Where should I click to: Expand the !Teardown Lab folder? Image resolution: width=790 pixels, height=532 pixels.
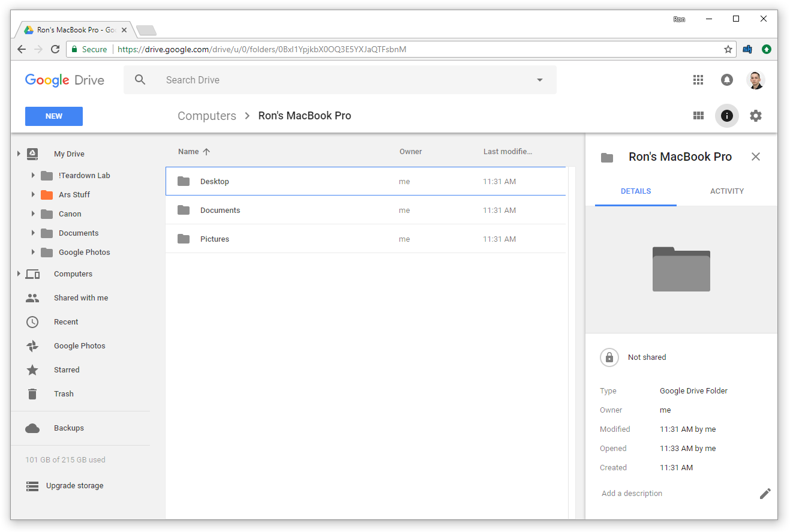click(32, 175)
